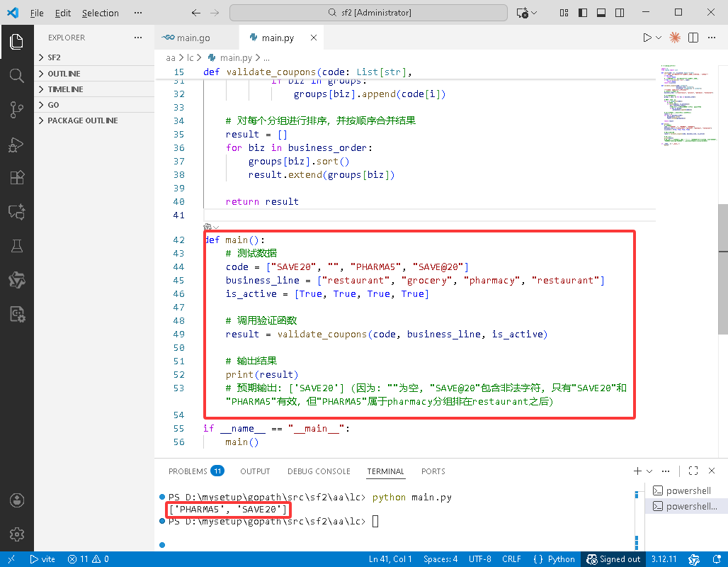
Task: Open the Extensions view
Action: click(17, 177)
